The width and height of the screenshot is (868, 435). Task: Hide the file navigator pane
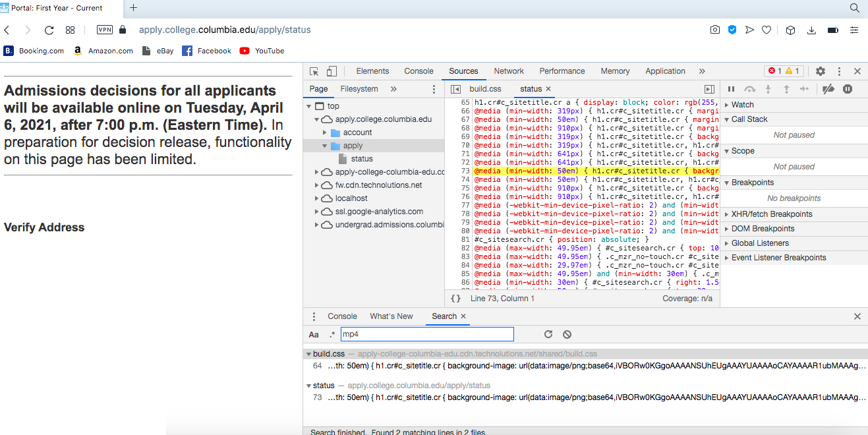tap(455, 89)
